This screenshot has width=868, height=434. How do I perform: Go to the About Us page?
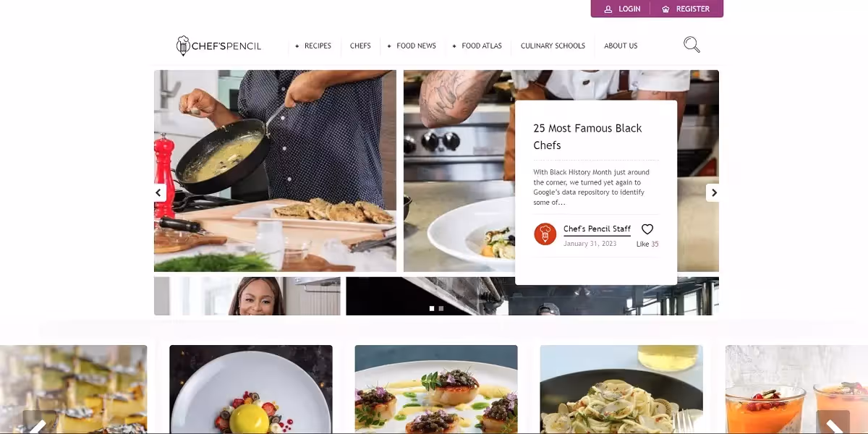tap(621, 46)
